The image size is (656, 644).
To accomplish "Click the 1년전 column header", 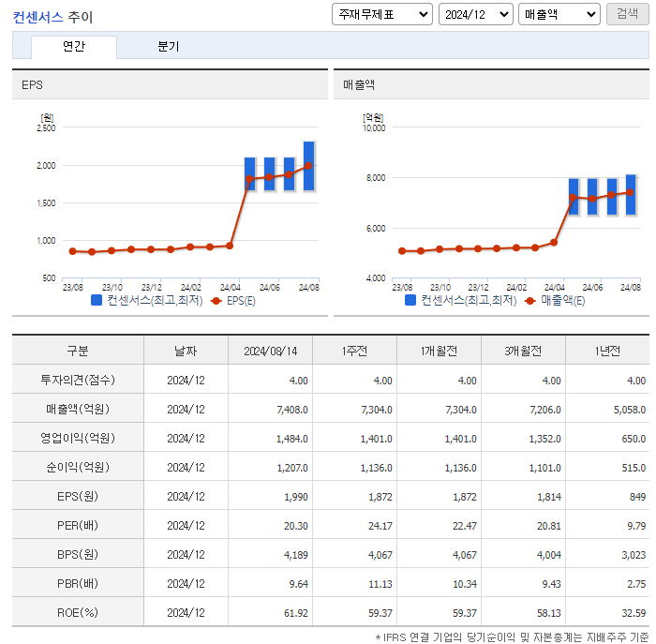I will [x=607, y=351].
